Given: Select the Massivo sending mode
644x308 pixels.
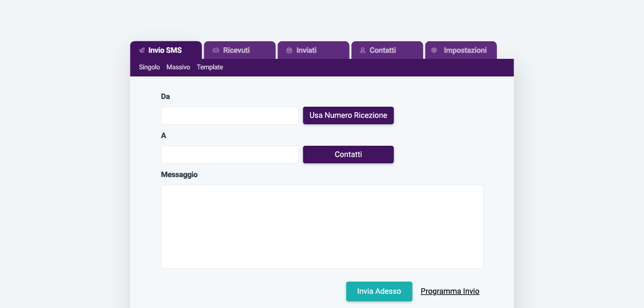Looking at the screenshot, I should (x=178, y=67).
